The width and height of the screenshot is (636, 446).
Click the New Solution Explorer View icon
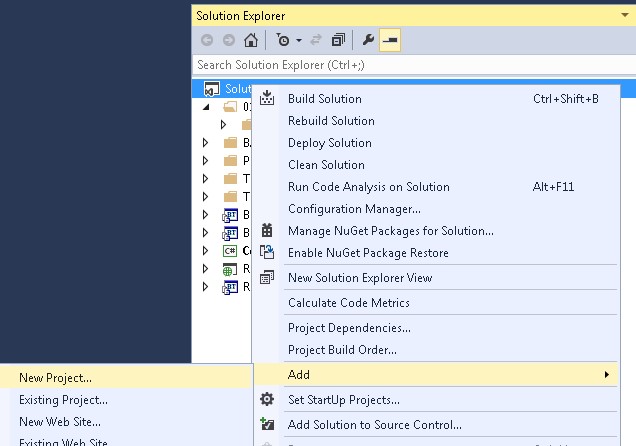(x=267, y=278)
